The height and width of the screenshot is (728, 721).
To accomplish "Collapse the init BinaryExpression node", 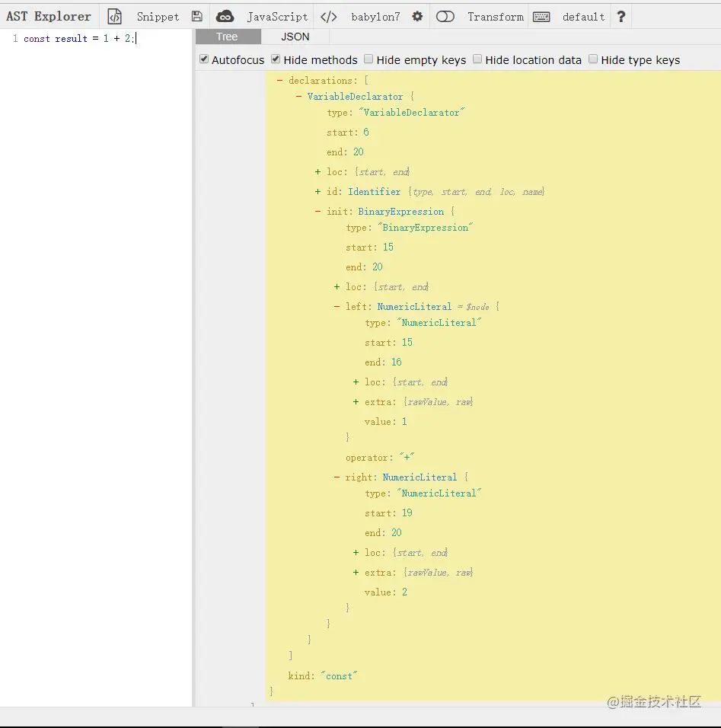I will 317,211.
